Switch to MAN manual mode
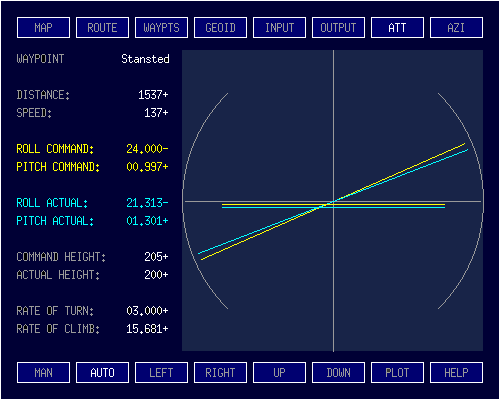Image resolution: width=500 pixels, height=400 pixels. [43, 372]
